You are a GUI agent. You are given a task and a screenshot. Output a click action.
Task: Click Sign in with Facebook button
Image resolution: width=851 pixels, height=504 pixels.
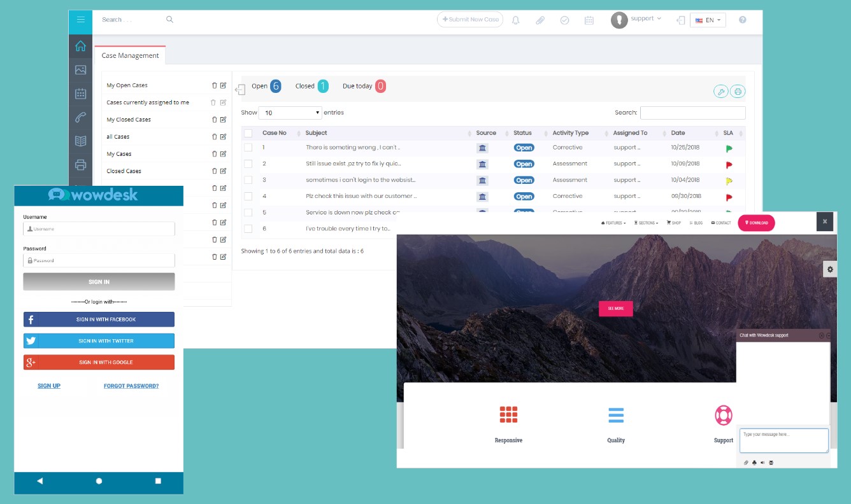point(99,319)
